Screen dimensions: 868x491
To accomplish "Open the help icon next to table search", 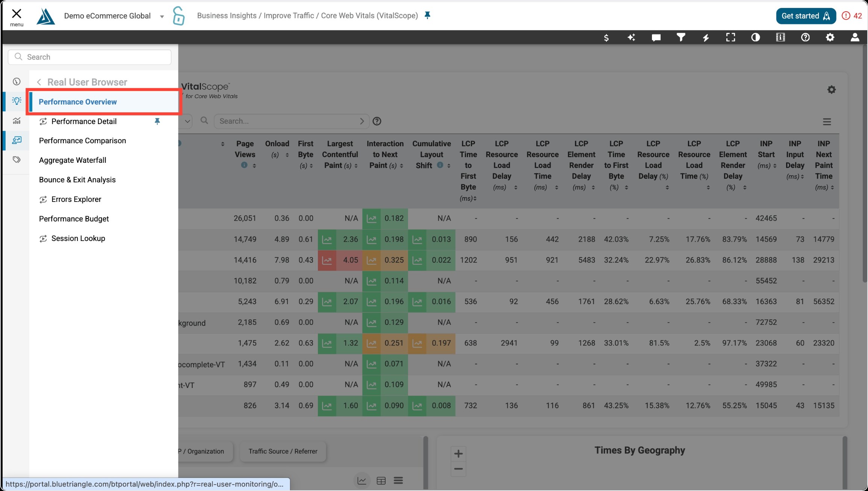I will click(377, 121).
